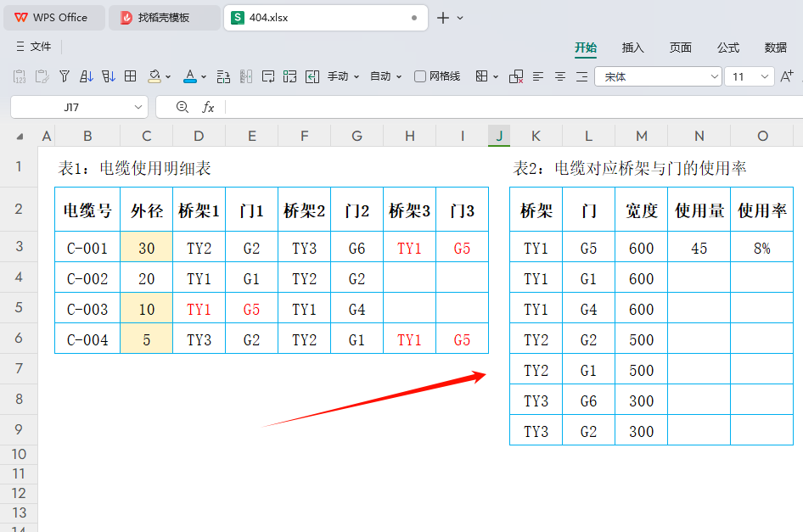Sort descending with the second sort icon
This screenshot has height=532, width=803.
pos(108,77)
